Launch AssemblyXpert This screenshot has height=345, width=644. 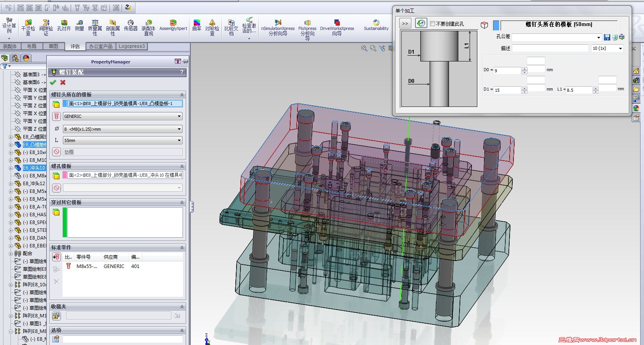[173, 26]
